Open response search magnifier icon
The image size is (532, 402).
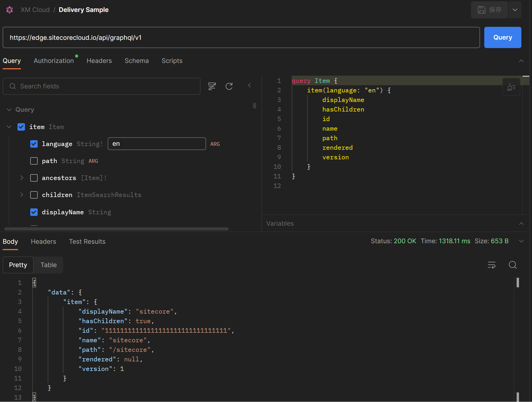pyautogui.click(x=513, y=265)
